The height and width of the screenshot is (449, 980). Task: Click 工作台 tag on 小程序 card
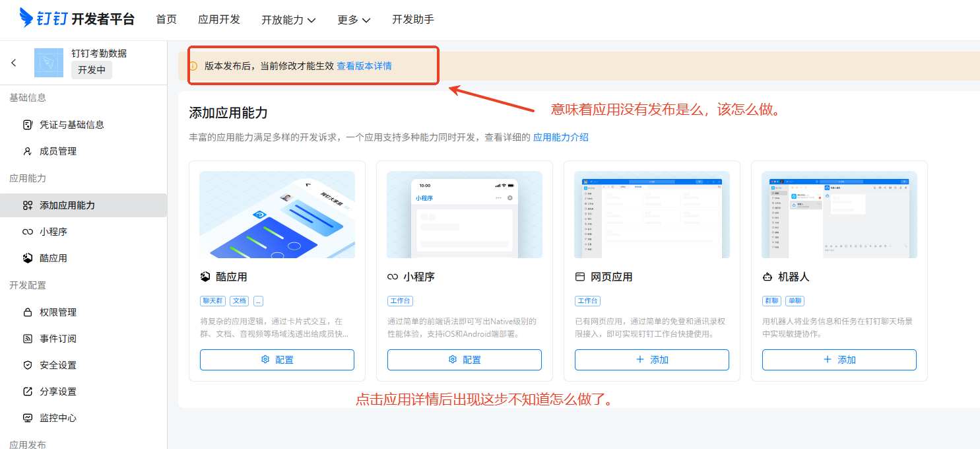pos(401,301)
